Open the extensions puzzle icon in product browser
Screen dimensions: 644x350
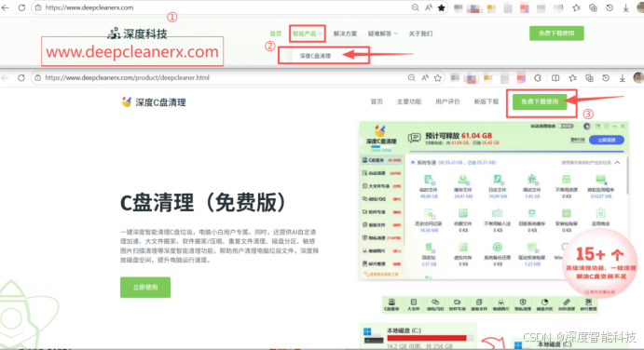(538, 77)
